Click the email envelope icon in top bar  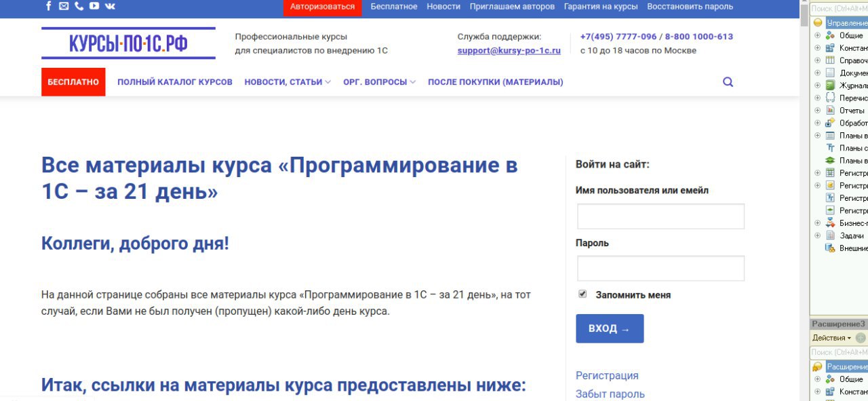click(64, 6)
